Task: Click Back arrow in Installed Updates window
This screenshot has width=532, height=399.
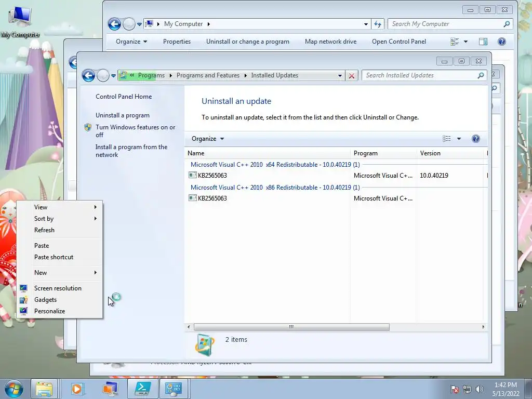Action: point(88,75)
